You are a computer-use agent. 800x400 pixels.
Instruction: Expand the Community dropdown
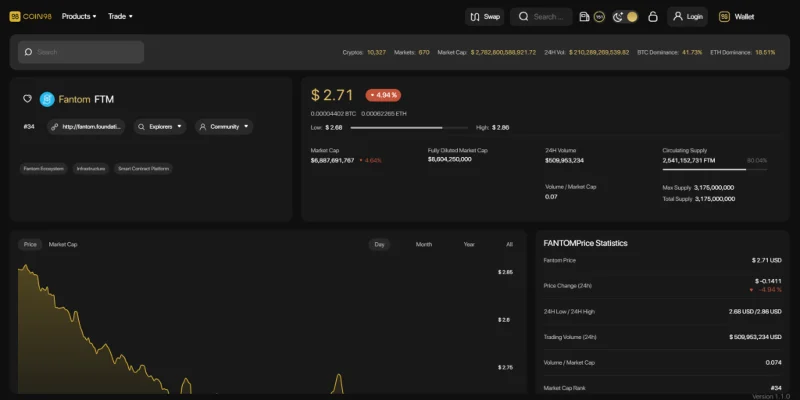(x=224, y=127)
